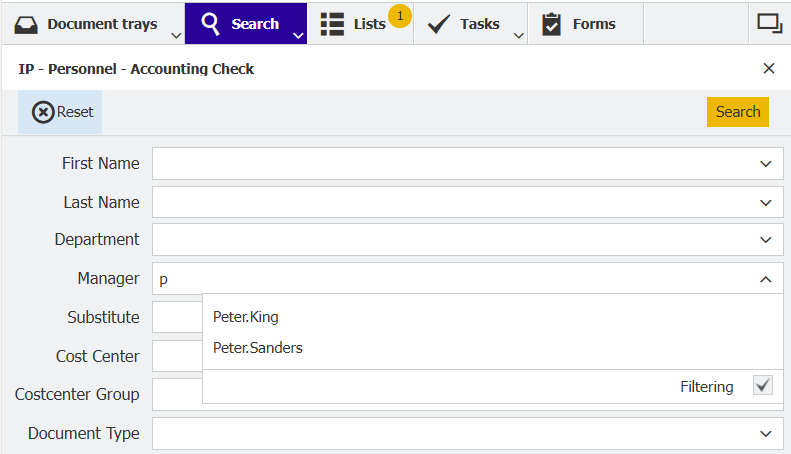Choose Peter.Sanders from the list
Screen dimensions: 791x454
[x=258, y=348]
